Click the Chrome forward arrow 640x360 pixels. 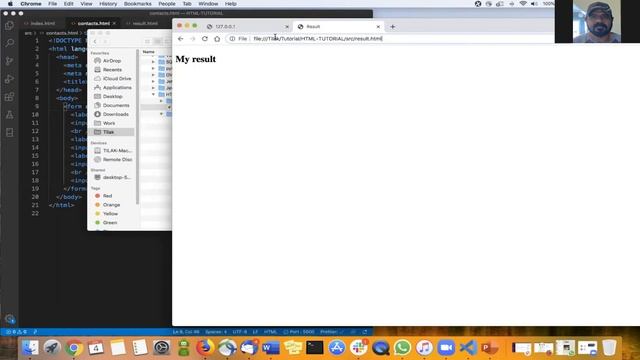193,38
